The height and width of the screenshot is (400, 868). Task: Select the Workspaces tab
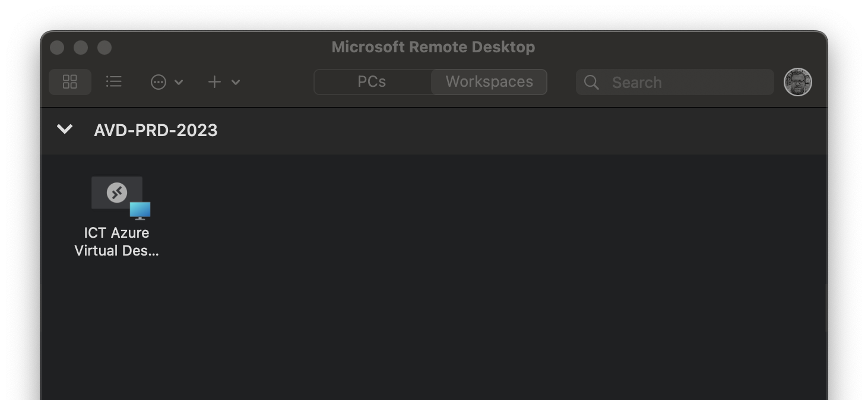coord(489,82)
